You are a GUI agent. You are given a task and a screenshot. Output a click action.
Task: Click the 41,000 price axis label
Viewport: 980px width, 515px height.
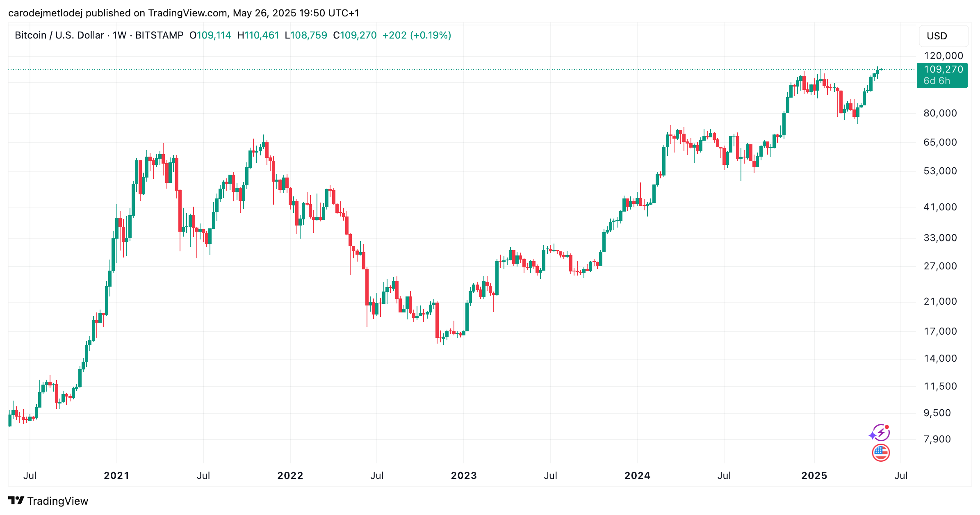click(x=940, y=207)
